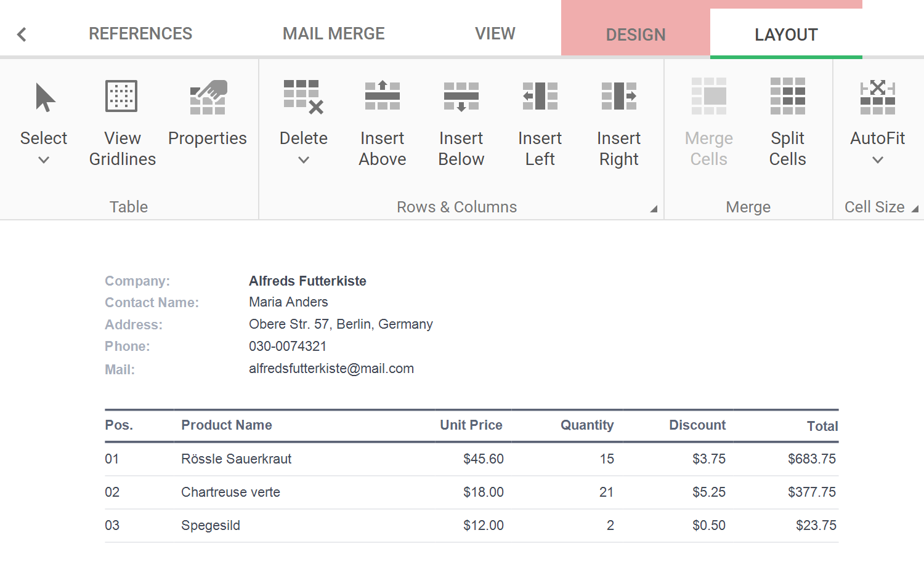Open the Mail Merge tab

(333, 34)
